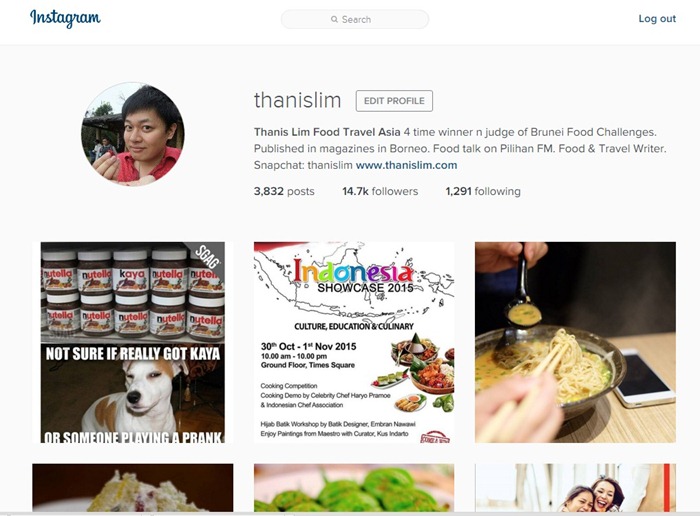Image resolution: width=700 pixels, height=516 pixels.
Task: Open the www.thanislim.com website link
Action: [x=406, y=165]
